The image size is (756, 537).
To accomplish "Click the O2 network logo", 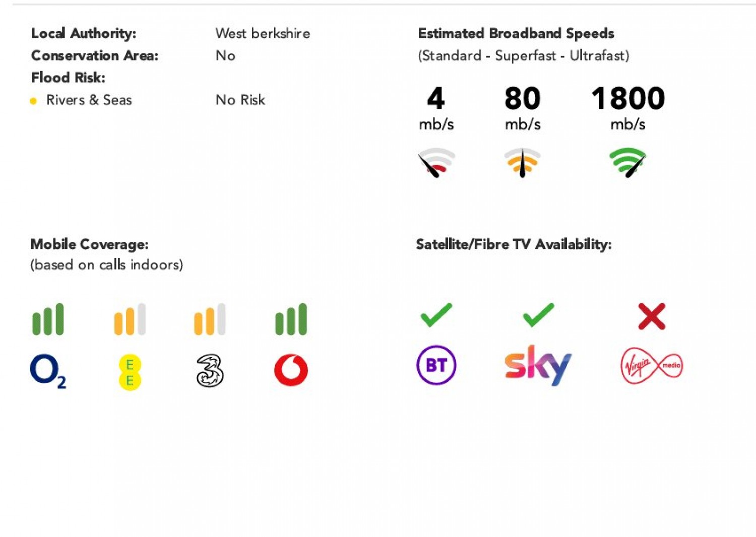I will [48, 371].
